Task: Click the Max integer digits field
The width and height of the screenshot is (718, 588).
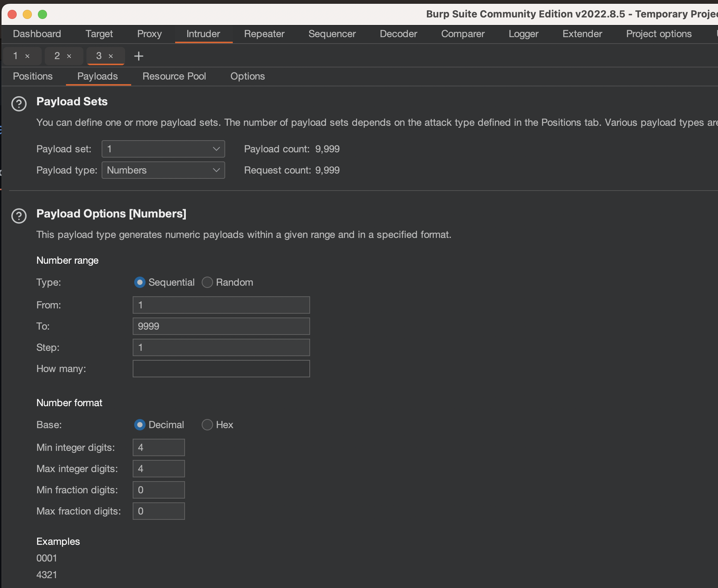Action: tap(159, 469)
